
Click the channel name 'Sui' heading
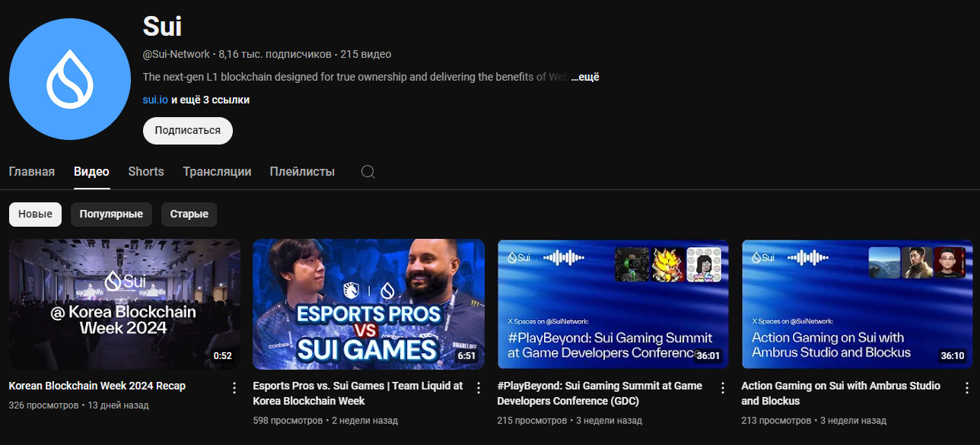click(162, 27)
